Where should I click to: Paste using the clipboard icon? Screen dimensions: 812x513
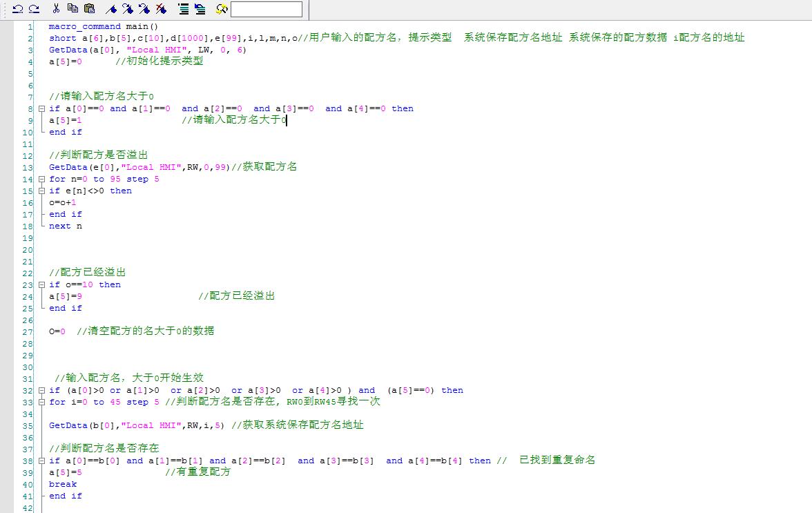(89, 9)
